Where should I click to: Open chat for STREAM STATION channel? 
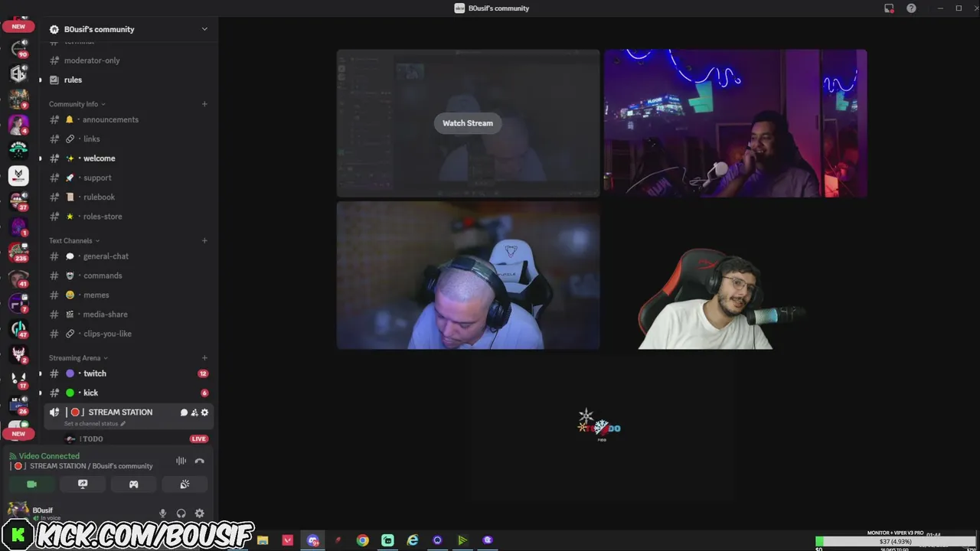(184, 412)
